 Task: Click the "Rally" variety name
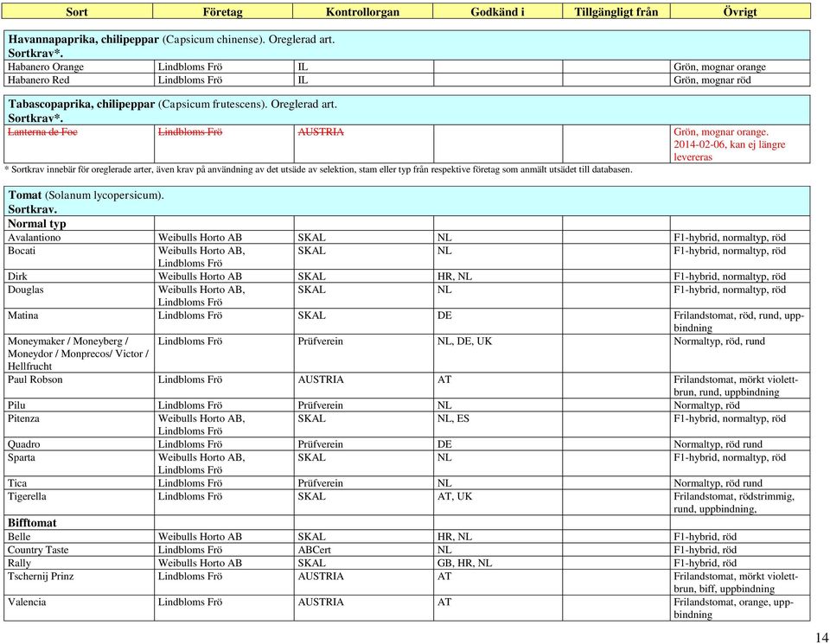pyautogui.click(x=19, y=563)
